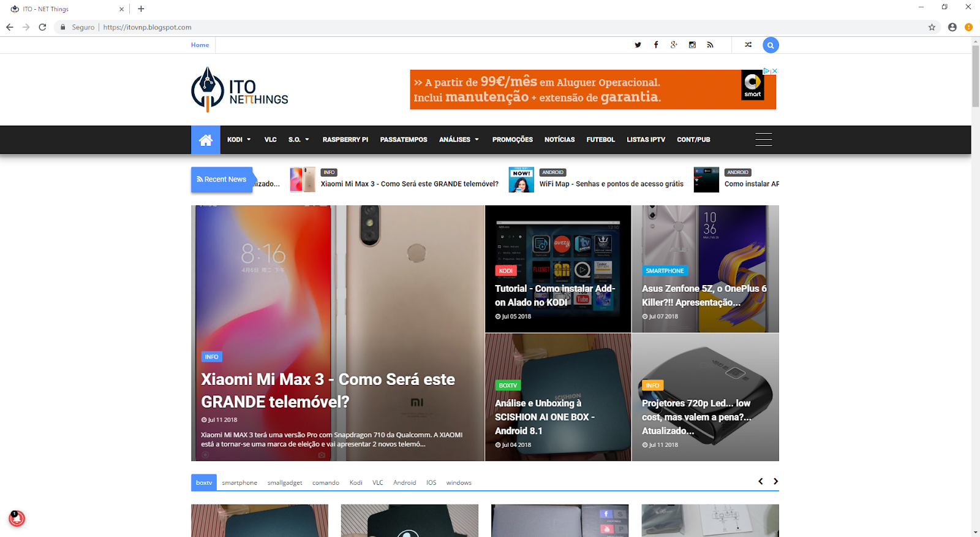The height and width of the screenshot is (537, 980).
Task: Open a new browser tab
Action: [x=141, y=9]
